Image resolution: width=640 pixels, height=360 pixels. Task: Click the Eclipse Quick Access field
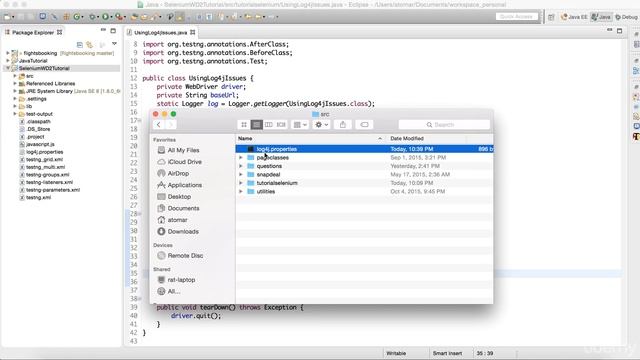517,17
